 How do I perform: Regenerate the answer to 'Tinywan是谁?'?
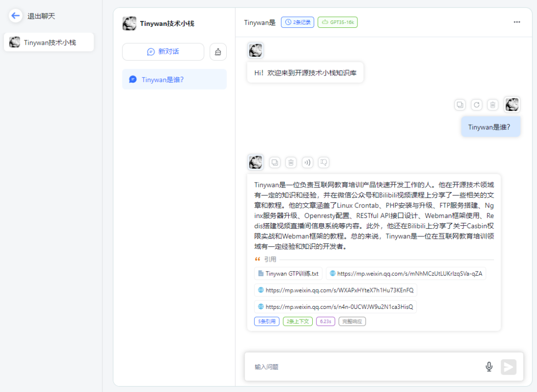(x=476, y=104)
